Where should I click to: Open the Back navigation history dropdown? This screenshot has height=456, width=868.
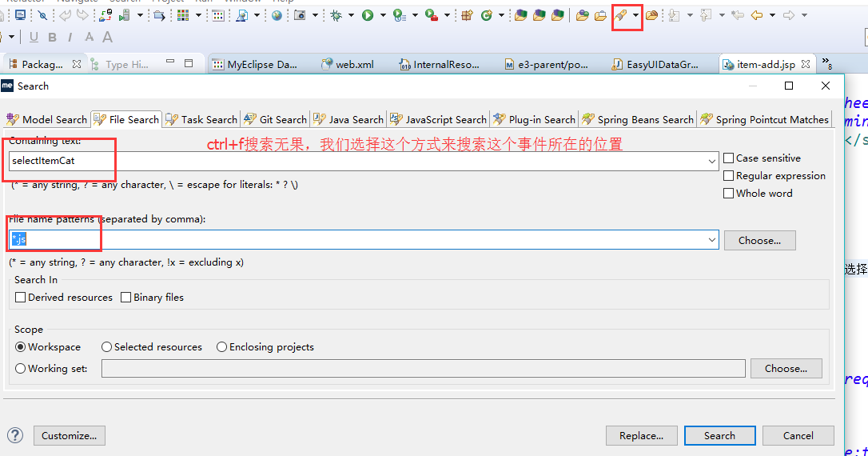[x=772, y=15]
